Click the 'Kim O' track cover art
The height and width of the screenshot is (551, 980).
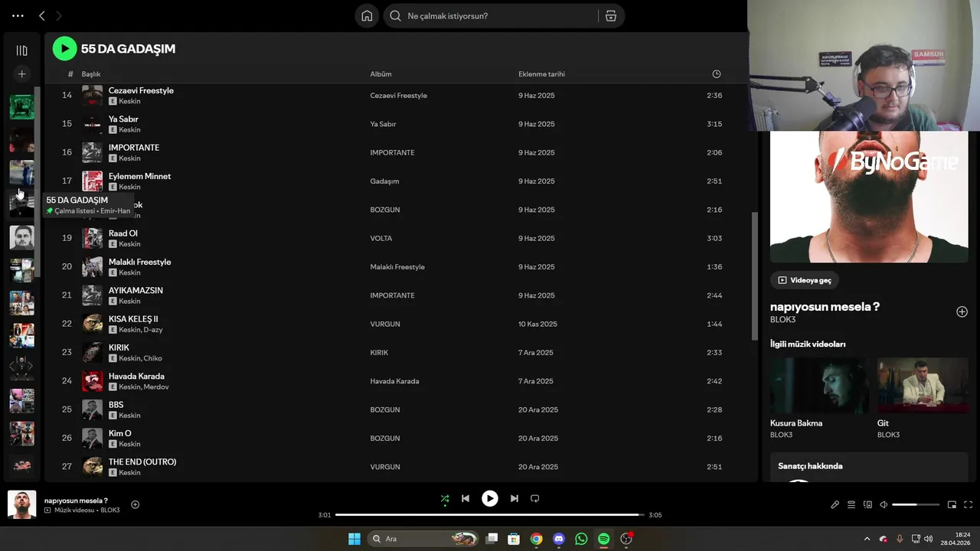[x=92, y=439]
